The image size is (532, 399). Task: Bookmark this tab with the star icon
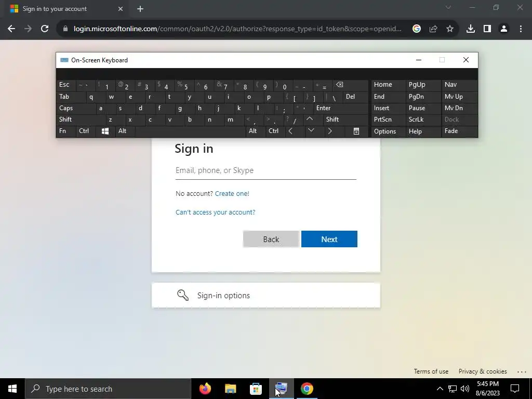tap(450, 29)
